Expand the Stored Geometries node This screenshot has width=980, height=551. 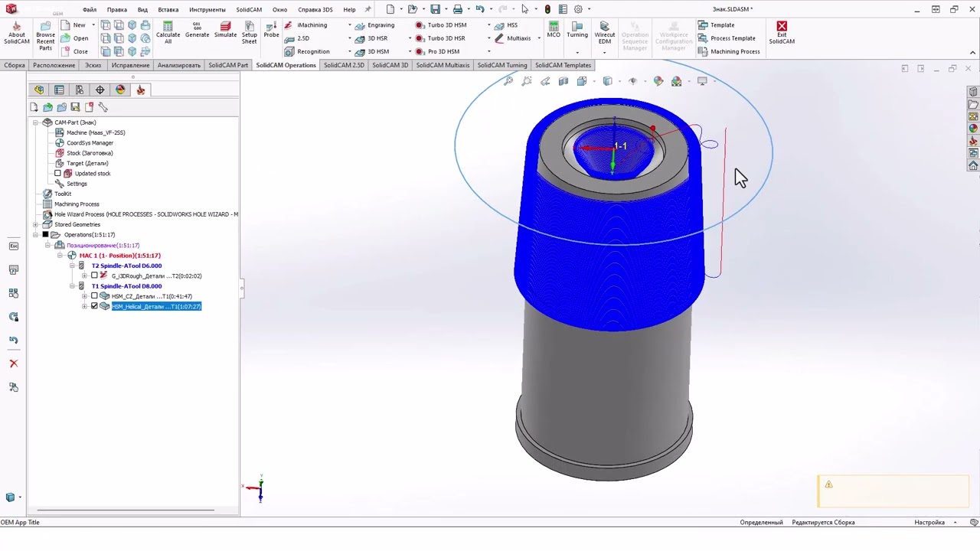click(35, 224)
